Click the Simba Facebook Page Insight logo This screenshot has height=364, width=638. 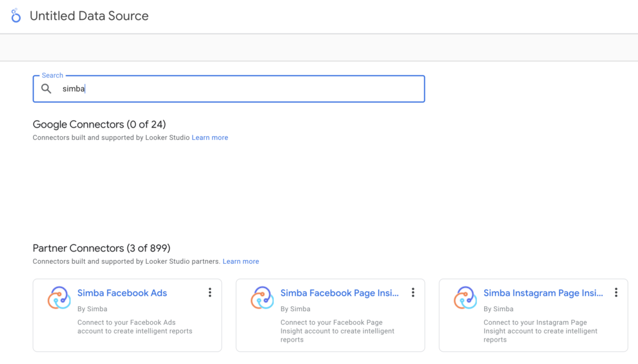pos(262,298)
